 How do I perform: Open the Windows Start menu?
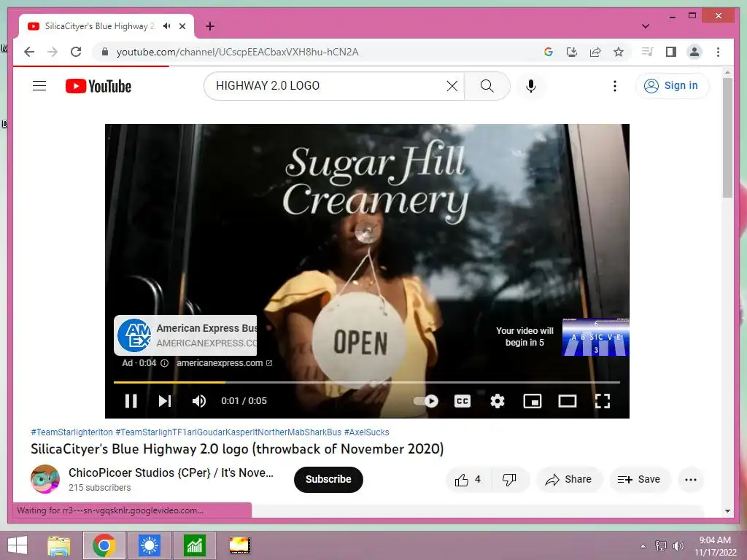pyautogui.click(x=18, y=545)
